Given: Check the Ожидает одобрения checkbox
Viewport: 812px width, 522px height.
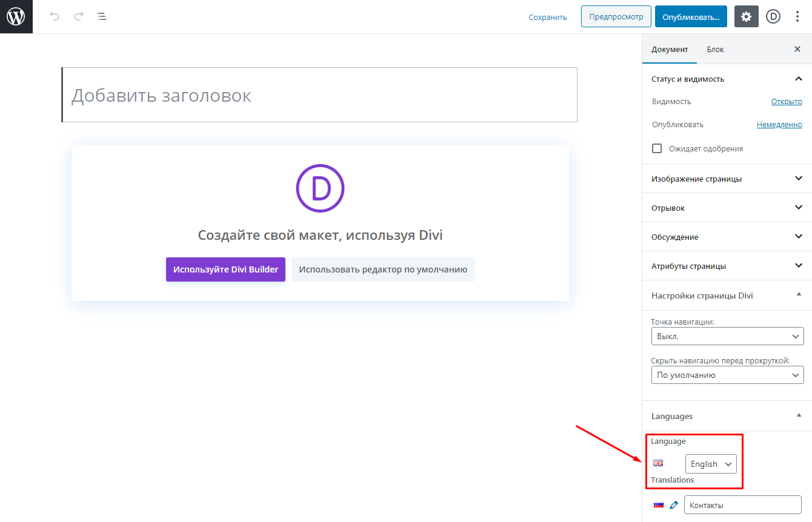Looking at the screenshot, I should tap(656, 148).
